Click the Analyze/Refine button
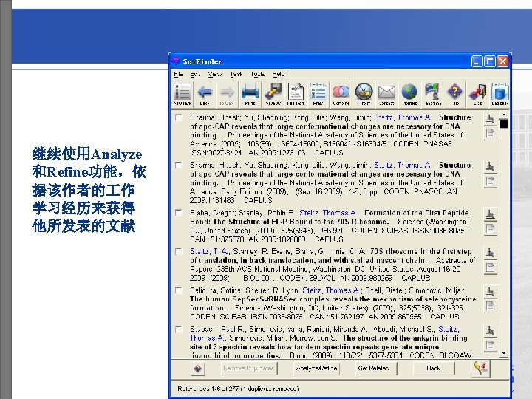The height and width of the screenshot is (399, 532). click(x=316, y=369)
